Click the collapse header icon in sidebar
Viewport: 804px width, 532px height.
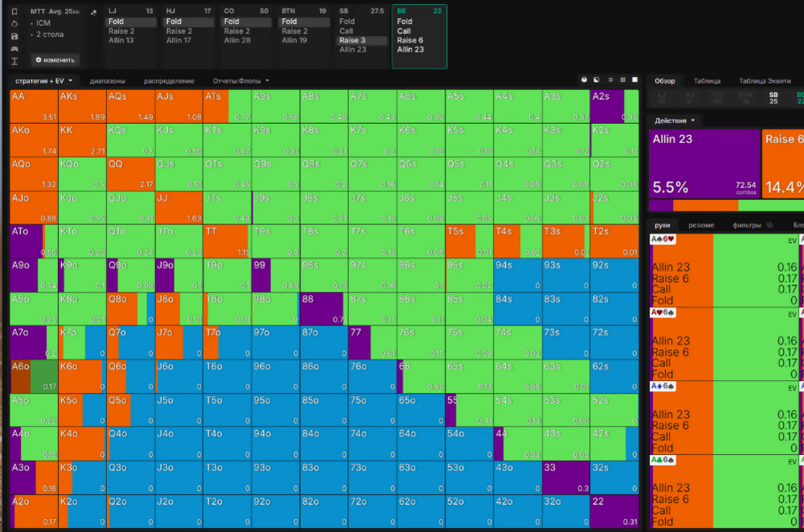[x=15, y=61]
